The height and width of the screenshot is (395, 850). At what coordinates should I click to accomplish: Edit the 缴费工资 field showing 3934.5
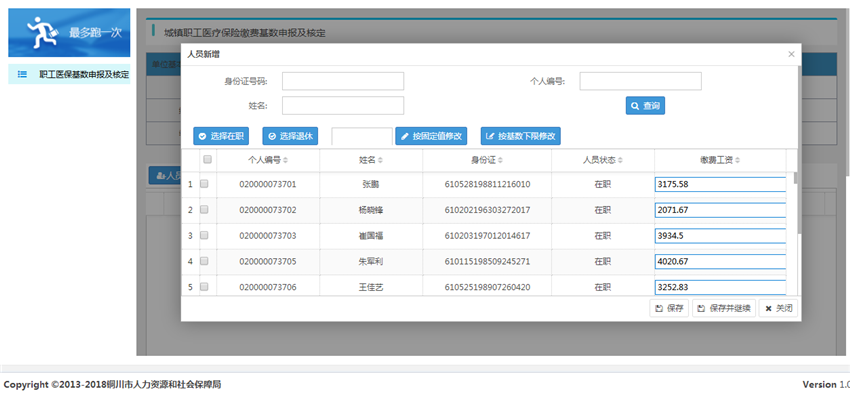click(x=720, y=236)
